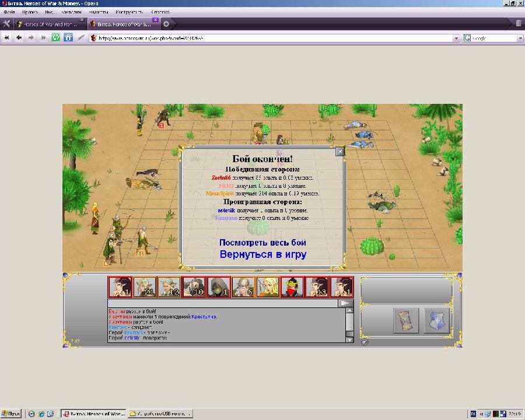
Task: Reload the page with green refresh icon
Action: (x=56, y=38)
